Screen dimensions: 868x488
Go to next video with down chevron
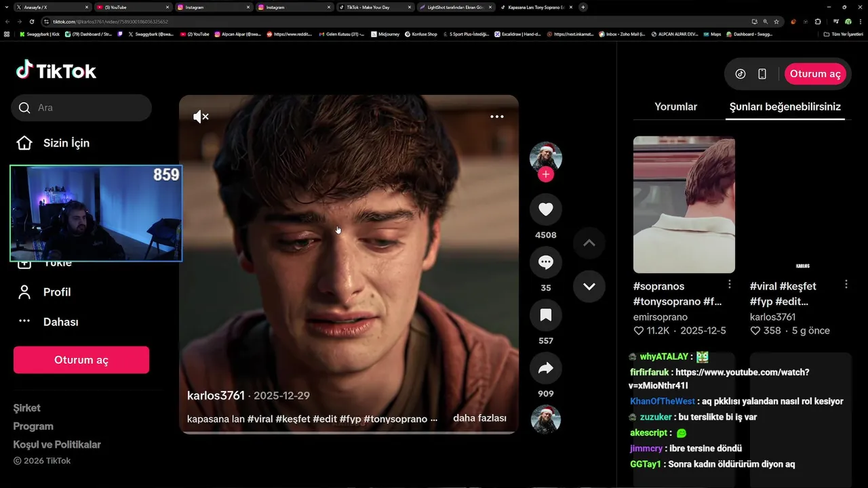point(589,286)
